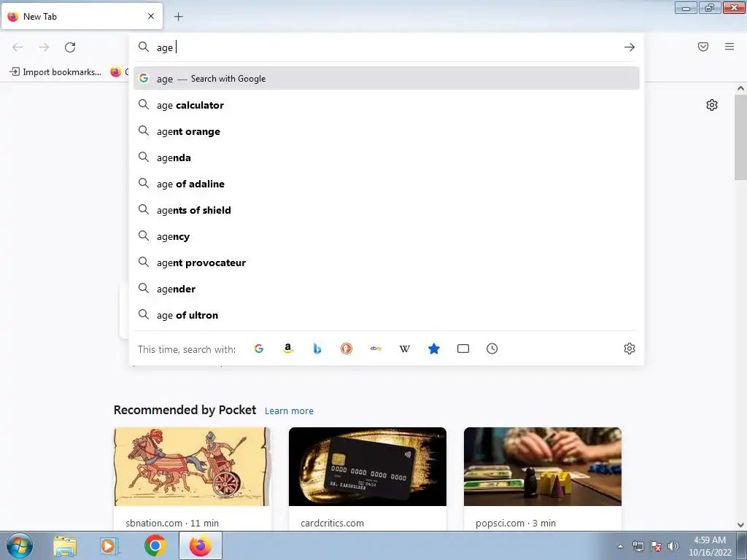Search this time with DuckDuckGo icon
The image size is (747, 560).
347,349
